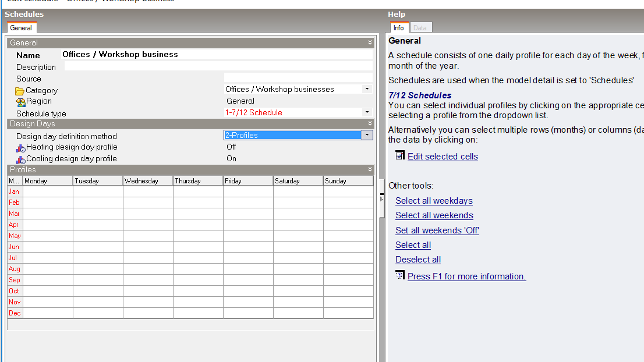Click the F1 help information icon

(x=399, y=275)
